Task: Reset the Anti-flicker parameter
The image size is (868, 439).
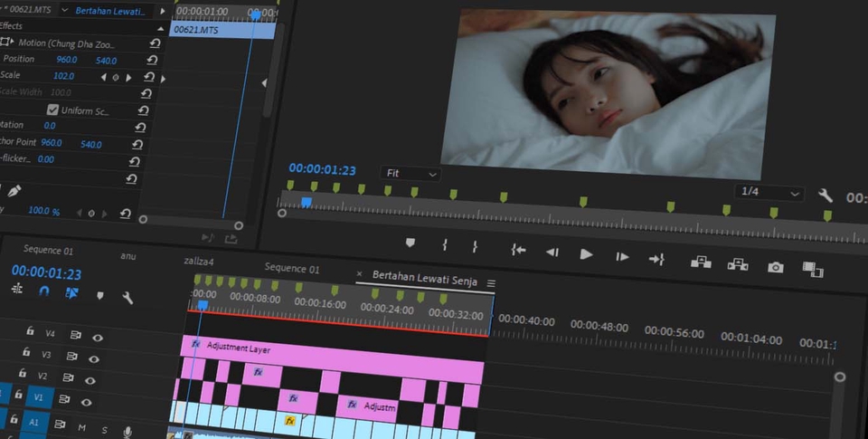Action: click(134, 162)
